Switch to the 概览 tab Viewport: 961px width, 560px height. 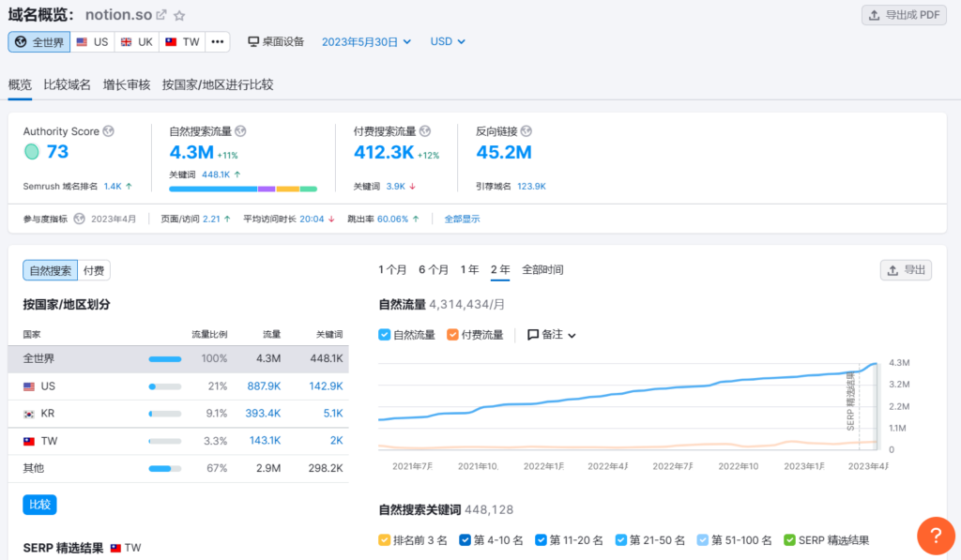tap(20, 84)
